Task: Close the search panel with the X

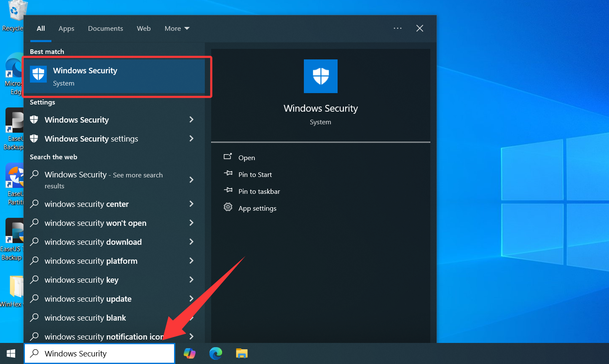Action: coord(420,28)
